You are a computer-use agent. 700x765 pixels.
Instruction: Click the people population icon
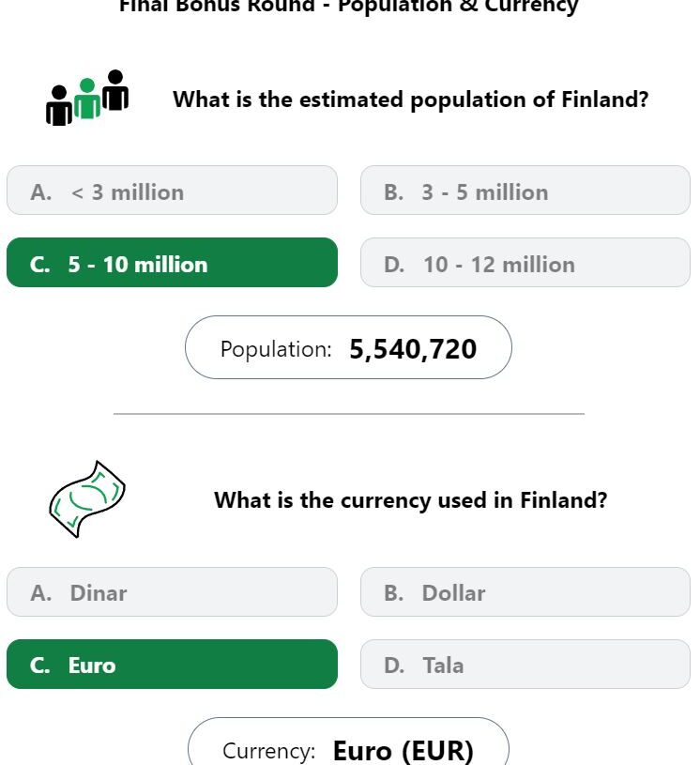click(87, 98)
